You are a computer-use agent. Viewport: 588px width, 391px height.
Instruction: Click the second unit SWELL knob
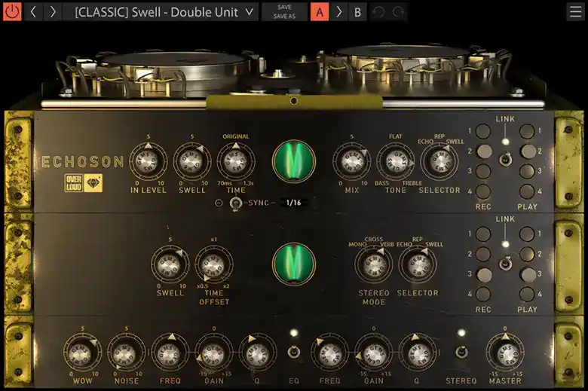(170, 264)
